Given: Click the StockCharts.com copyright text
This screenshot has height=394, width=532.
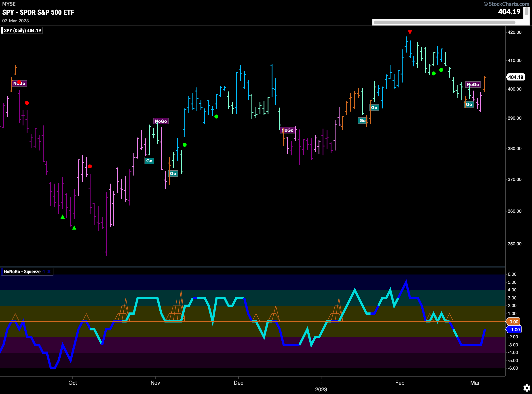Looking at the screenshot, I should [506, 4].
